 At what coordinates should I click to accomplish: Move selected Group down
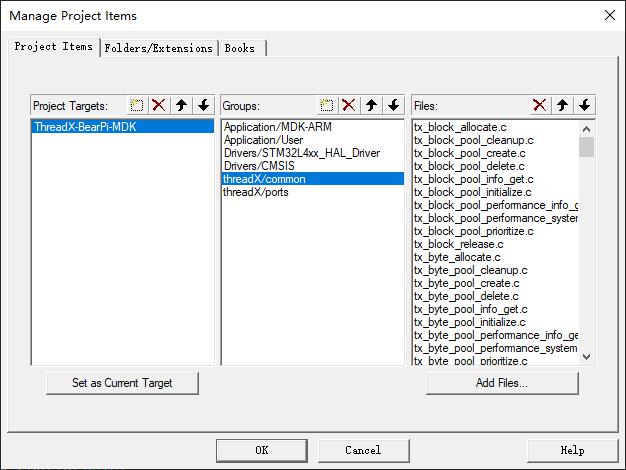394,105
